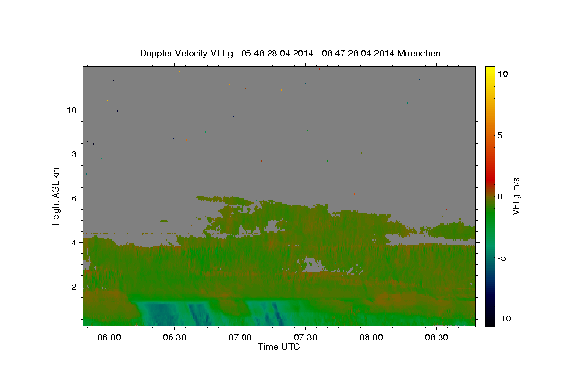Click the "VELg m/s" colorbar label
Image resolution: width=588 pixels, height=392 pixels.
(516, 196)
